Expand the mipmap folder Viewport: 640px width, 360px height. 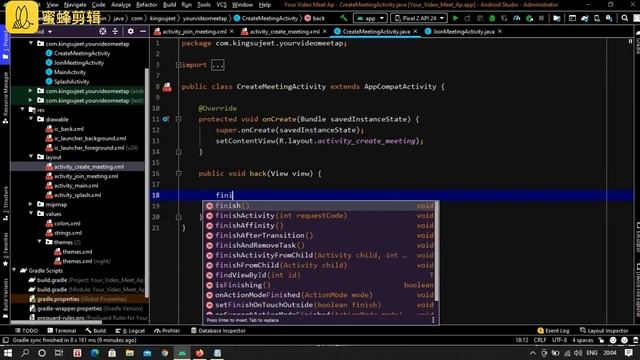31,204
